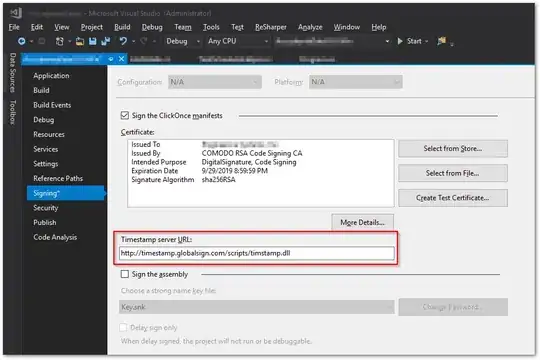Click the Save disk icon
The width and height of the screenshot is (540, 360).
pyautogui.click(x=93, y=42)
